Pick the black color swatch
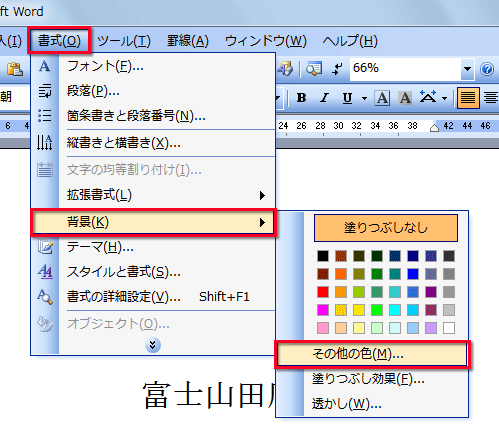The height and width of the screenshot is (428, 499). tap(323, 256)
